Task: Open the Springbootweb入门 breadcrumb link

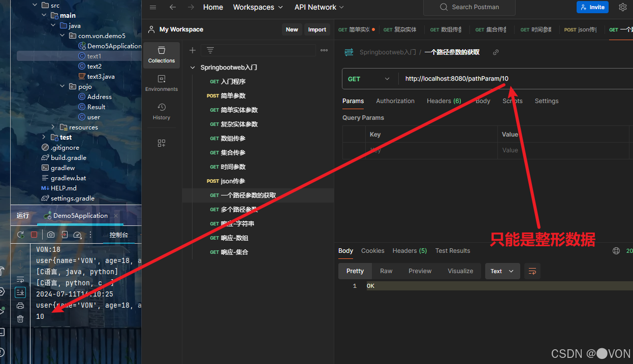Action: pyautogui.click(x=388, y=52)
